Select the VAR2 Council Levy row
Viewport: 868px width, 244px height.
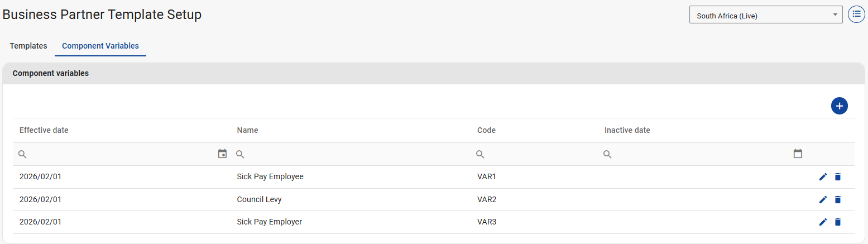tap(357, 200)
